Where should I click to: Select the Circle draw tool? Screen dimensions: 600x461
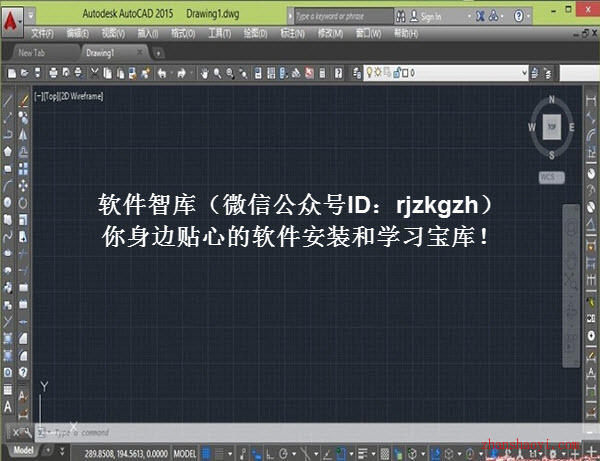click(x=8, y=202)
